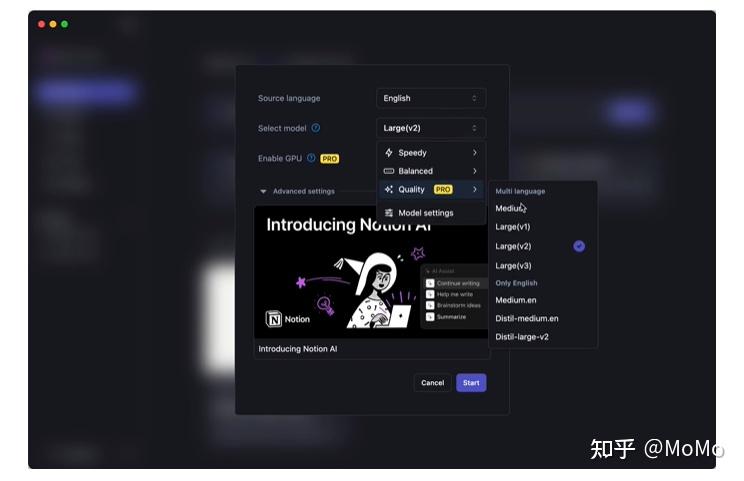Open the Select model Large(v2) dropdown

pos(431,128)
